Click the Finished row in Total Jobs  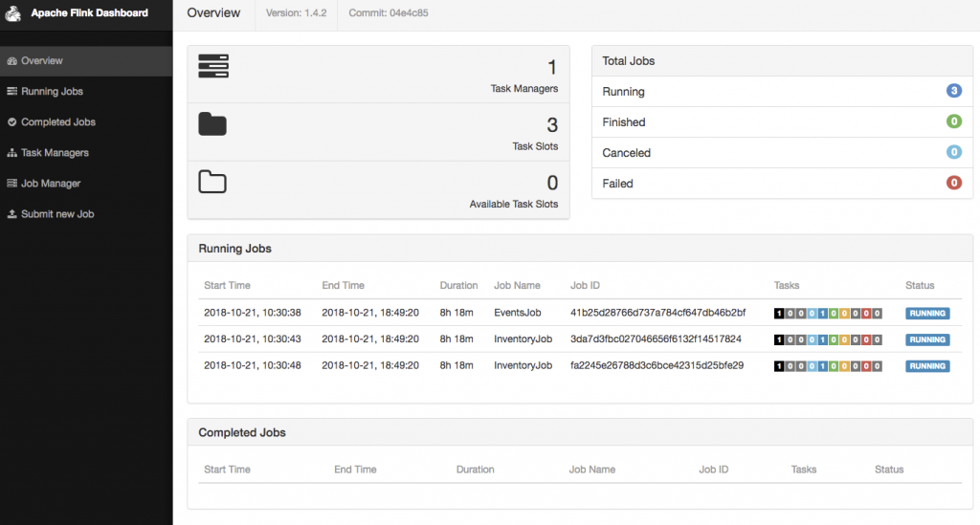782,121
